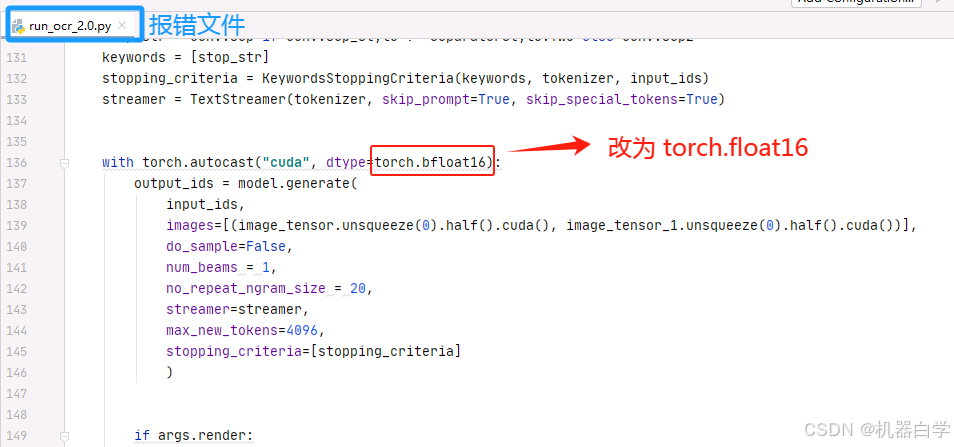
Task: Click line number 131 in the gutter
Action: click(15, 58)
